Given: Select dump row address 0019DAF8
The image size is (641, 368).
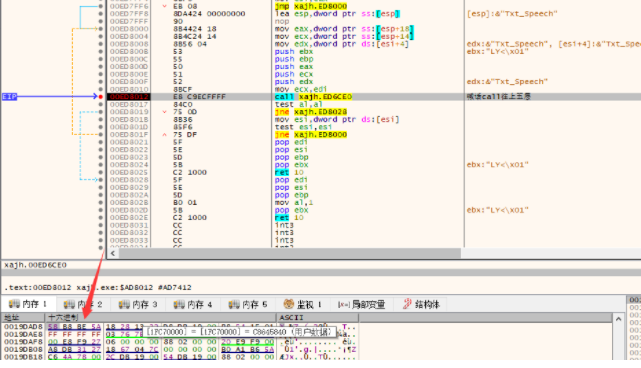Looking at the screenshot, I should pos(23,342).
